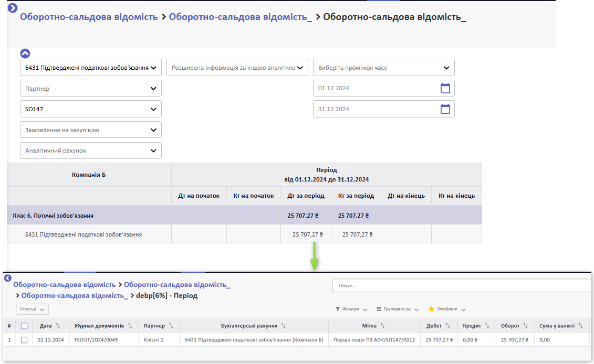Open the SO147 dropdown
This screenshot has height=364, width=594.
tap(91, 109)
